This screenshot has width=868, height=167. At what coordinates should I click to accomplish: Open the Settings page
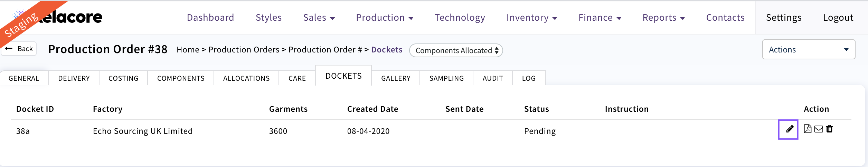(x=784, y=18)
